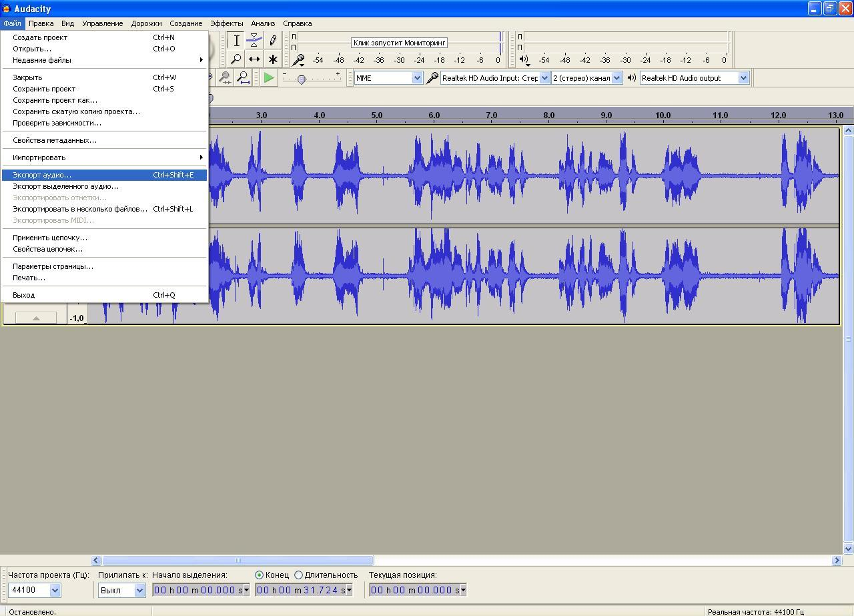Choose Экспорт аудио... menu item
The height and width of the screenshot is (616, 854).
click(104, 175)
